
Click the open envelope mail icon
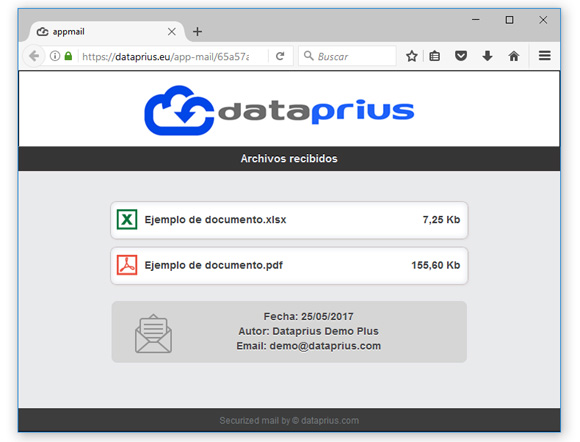tap(153, 334)
